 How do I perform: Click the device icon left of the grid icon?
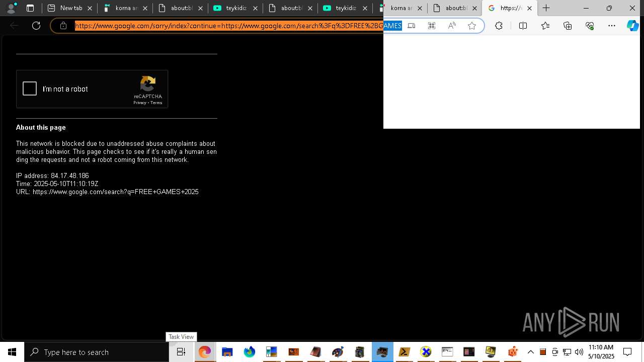click(412, 26)
